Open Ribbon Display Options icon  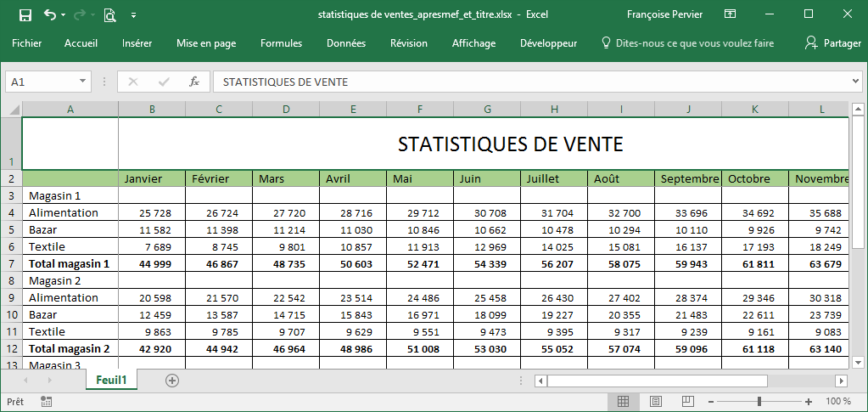pyautogui.click(x=730, y=14)
